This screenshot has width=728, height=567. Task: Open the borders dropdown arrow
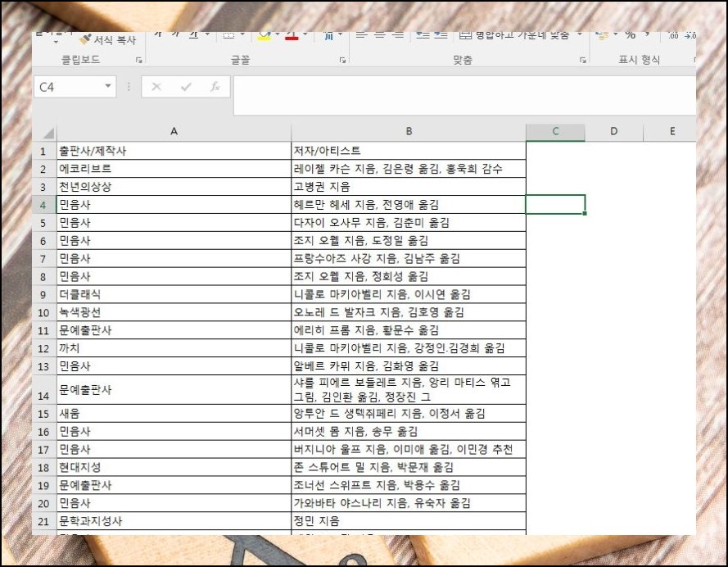point(242,34)
